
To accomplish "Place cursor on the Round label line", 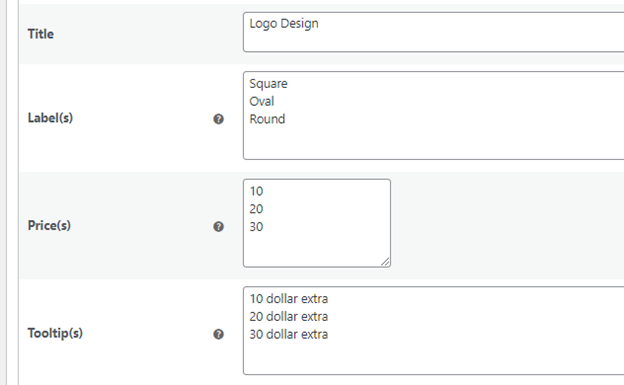I will [x=267, y=119].
